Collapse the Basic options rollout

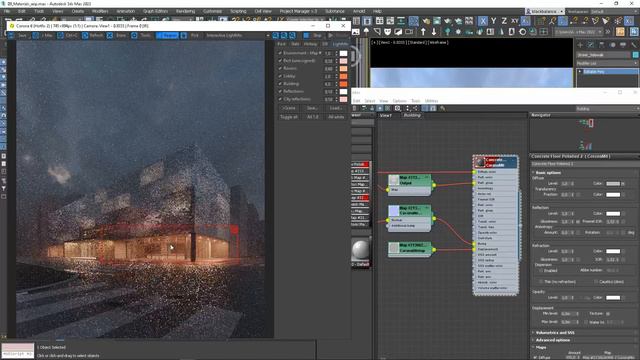(x=548, y=173)
